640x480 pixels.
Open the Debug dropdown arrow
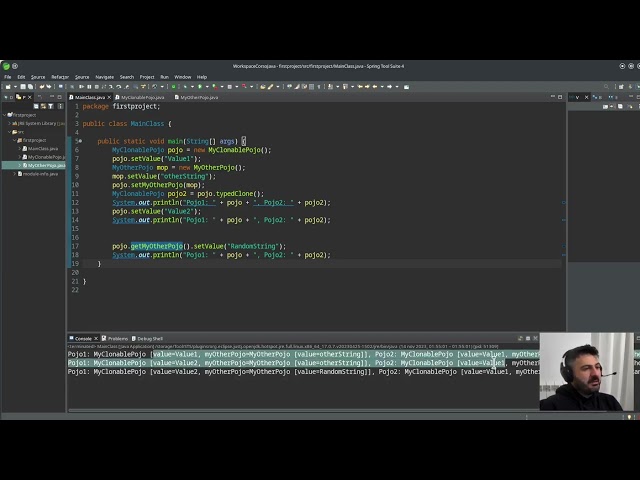tap(192, 87)
